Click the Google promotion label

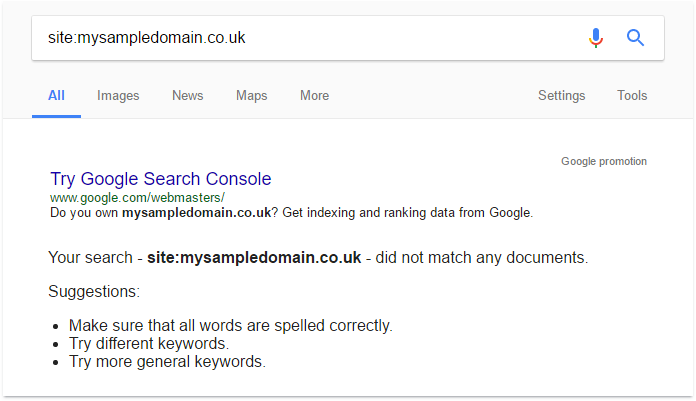[x=603, y=161]
